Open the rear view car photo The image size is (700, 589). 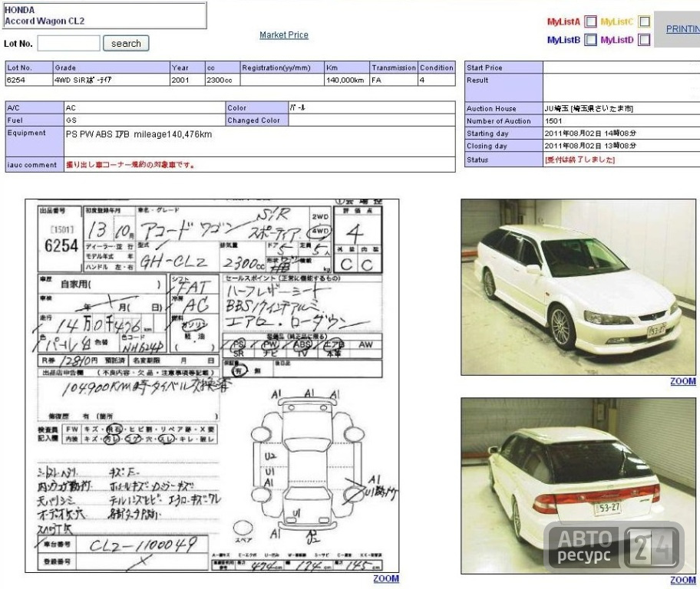578,486
